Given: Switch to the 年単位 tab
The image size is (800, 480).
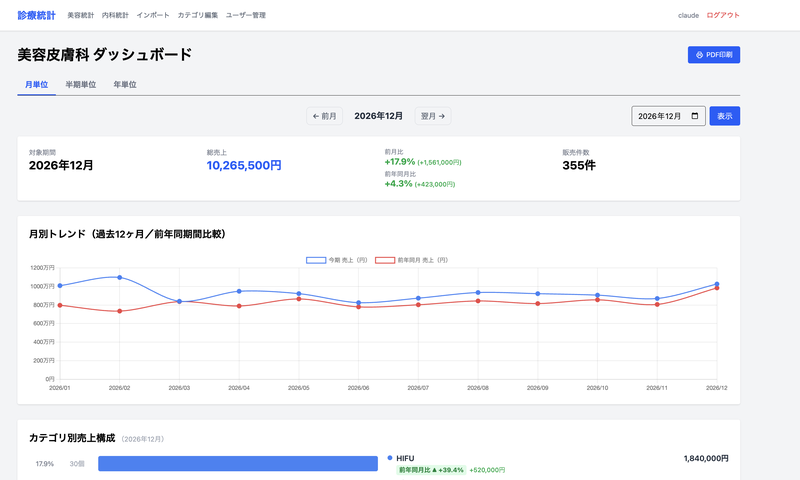Looking at the screenshot, I should pyautogui.click(x=124, y=85).
